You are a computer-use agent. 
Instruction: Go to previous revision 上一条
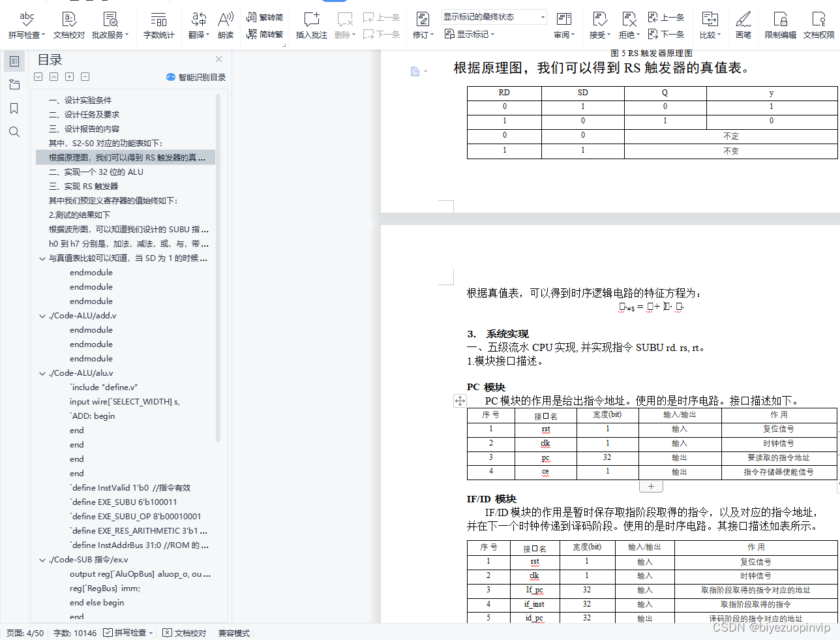point(666,17)
